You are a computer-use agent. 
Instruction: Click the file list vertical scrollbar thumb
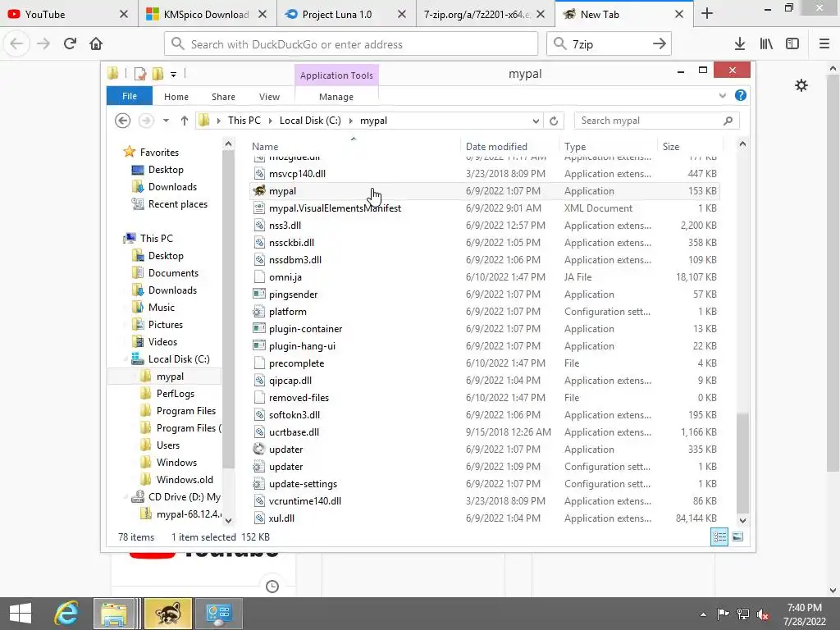(742, 463)
